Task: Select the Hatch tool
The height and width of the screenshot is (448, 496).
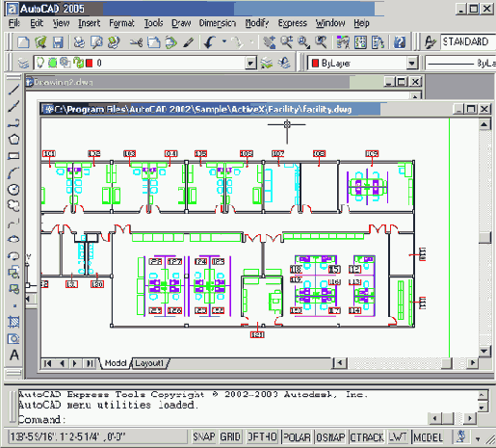Action: 13,322
